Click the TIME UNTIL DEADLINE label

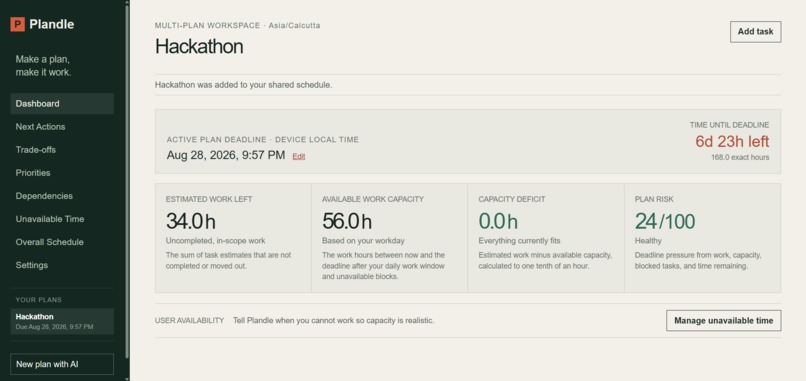point(729,125)
